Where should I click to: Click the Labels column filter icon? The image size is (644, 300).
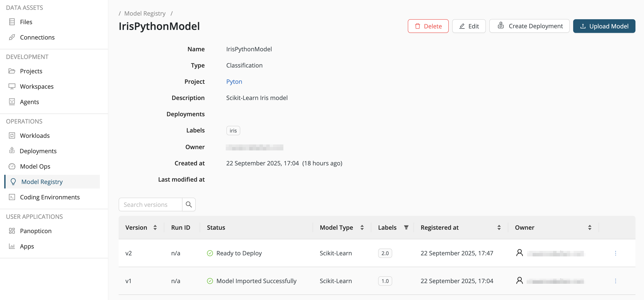406,227
